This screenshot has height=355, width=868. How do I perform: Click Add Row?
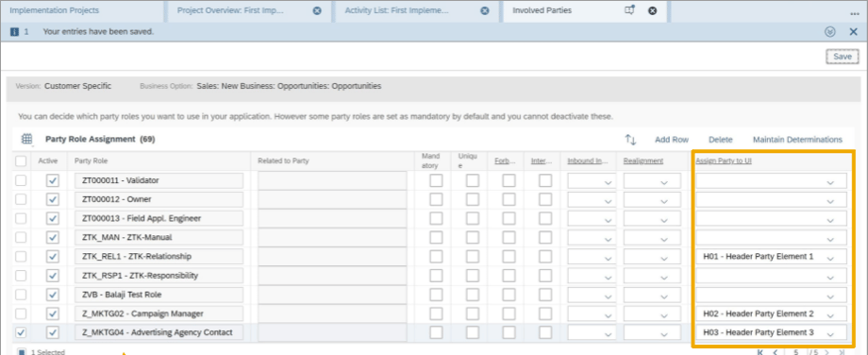pos(672,140)
